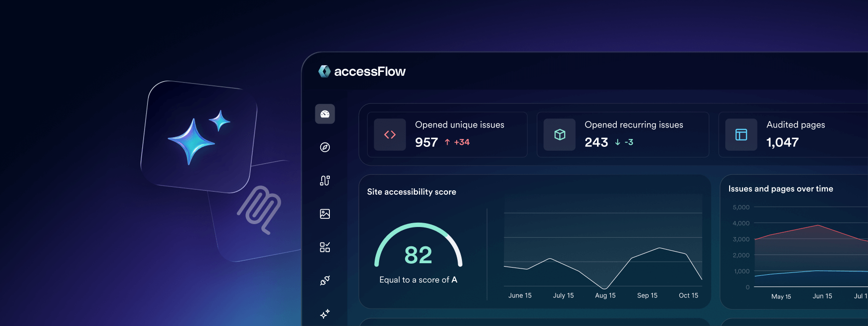This screenshot has height=326, width=868.
Task: Click the grid checklist sidebar icon
Action: coord(325,247)
